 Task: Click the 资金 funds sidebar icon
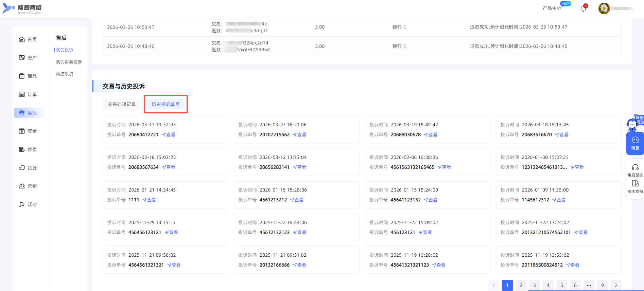point(22,131)
